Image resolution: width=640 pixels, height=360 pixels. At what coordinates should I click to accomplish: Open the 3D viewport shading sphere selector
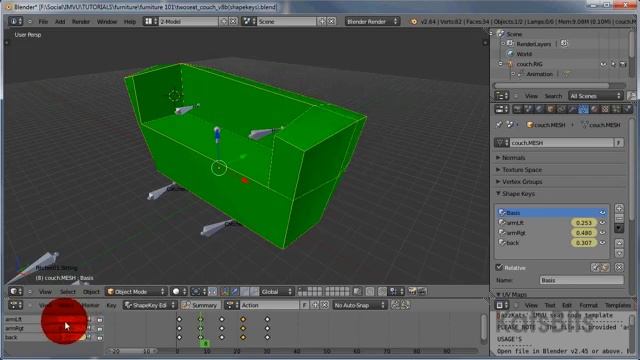coord(179,291)
